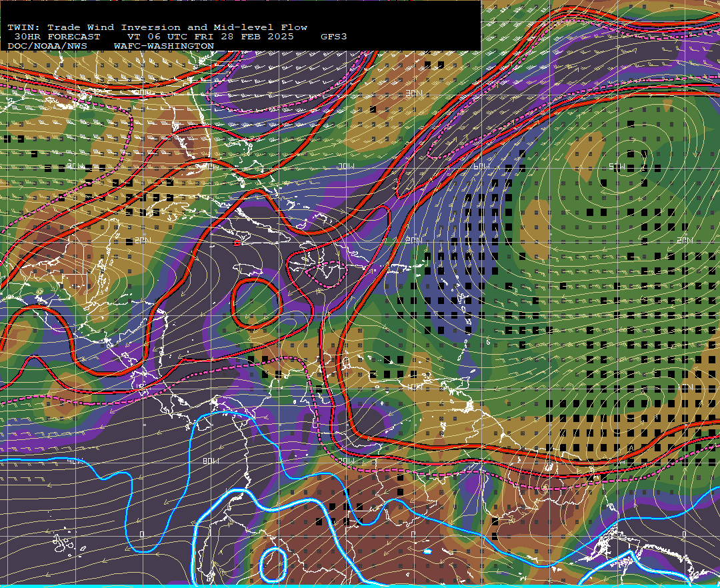
Task: Click the '50W' longitude label
Action: point(617,166)
